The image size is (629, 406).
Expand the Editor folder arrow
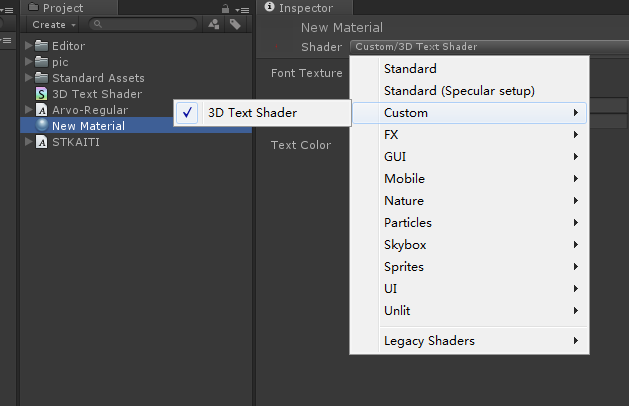[x=28, y=45]
